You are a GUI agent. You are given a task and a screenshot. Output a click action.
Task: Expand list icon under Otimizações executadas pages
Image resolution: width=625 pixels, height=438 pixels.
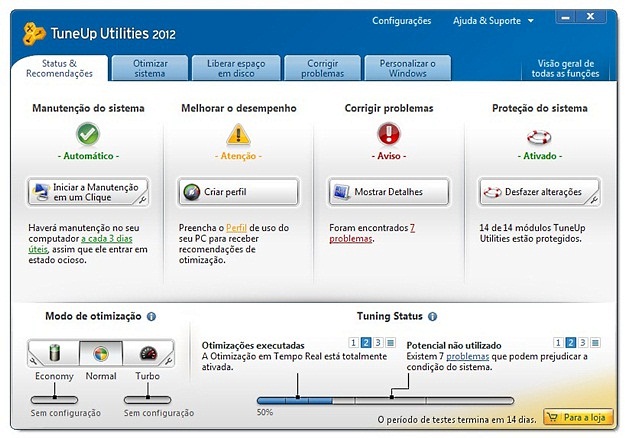[x=391, y=342]
